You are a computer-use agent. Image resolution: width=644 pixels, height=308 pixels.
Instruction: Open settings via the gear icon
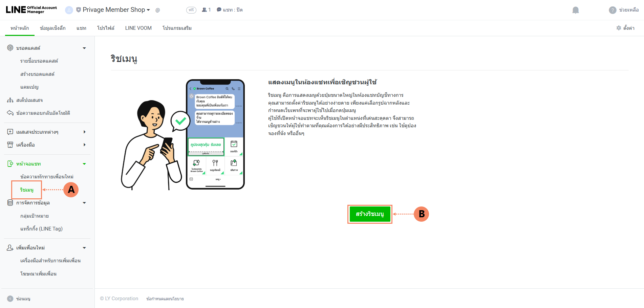[619, 28]
